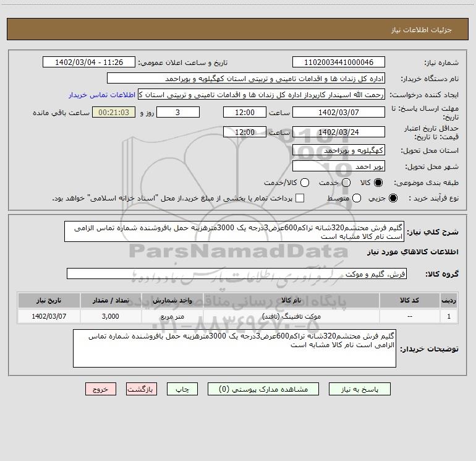Image resolution: width=476 pixels, height=461 pixels.
Task: Click the ردیف column header
Action: pos(449,301)
